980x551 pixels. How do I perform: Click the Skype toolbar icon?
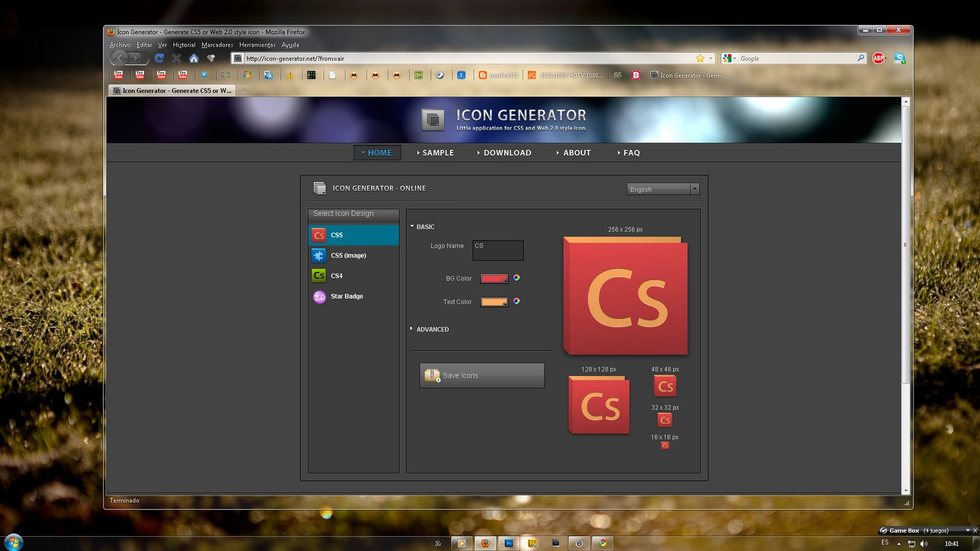(x=899, y=58)
